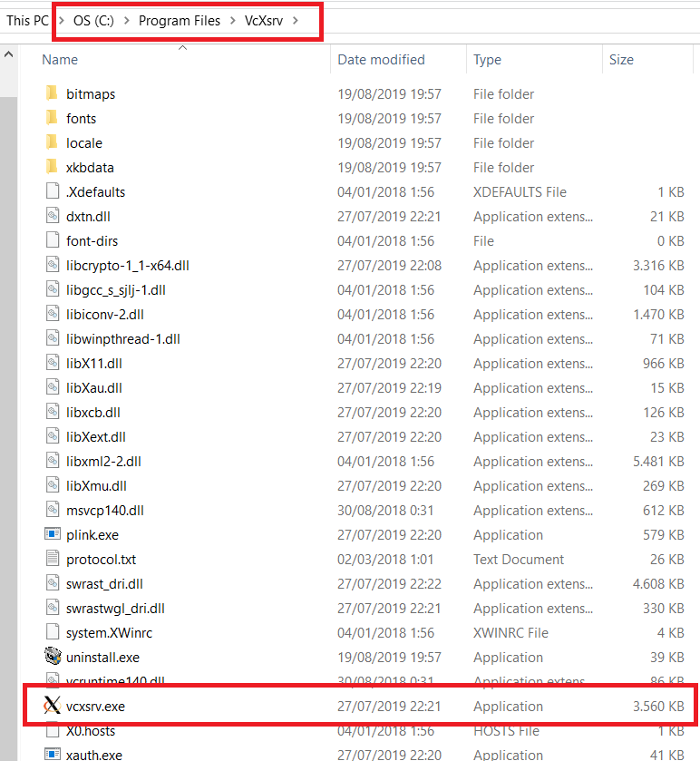The height and width of the screenshot is (761, 700).
Task: Navigate to Program Files breadcrumb
Action: pyautogui.click(x=180, y=20)
